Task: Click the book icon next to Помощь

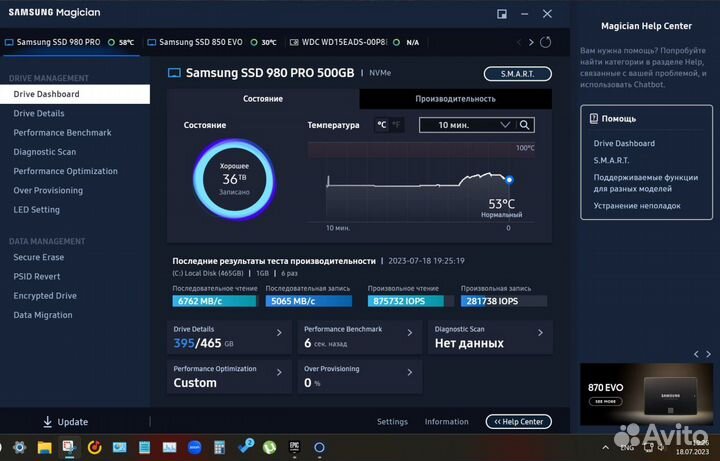Action: pyautogui.click(x=593, y=118)
